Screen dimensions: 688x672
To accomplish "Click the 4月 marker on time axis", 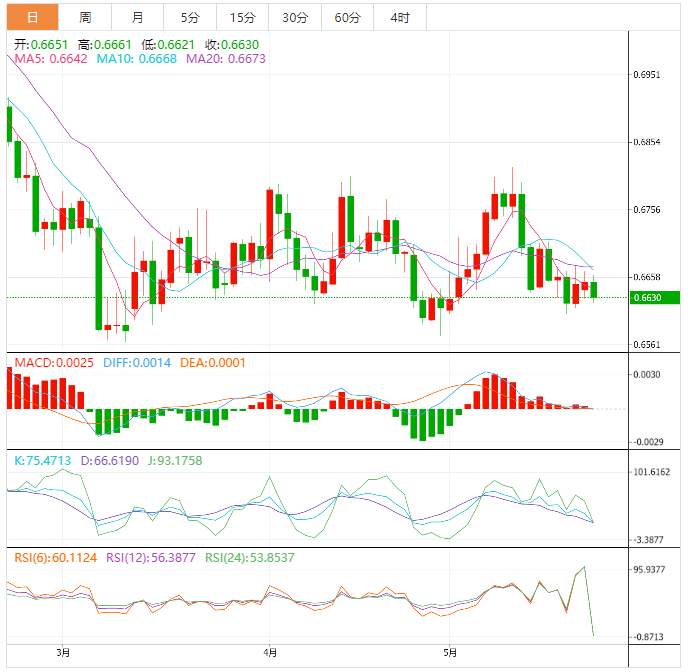I will tap(268, 652).
